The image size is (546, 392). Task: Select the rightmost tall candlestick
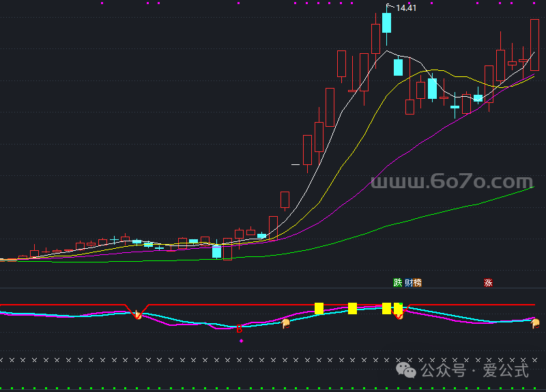[534, 44]
